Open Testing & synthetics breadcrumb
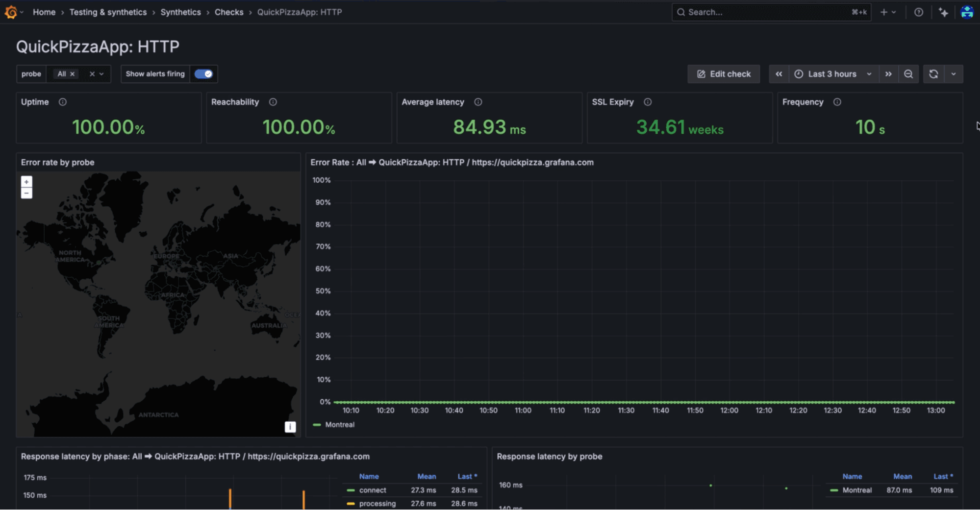Image resolution: width=980 pixels, height=510 pixels. 108,12
